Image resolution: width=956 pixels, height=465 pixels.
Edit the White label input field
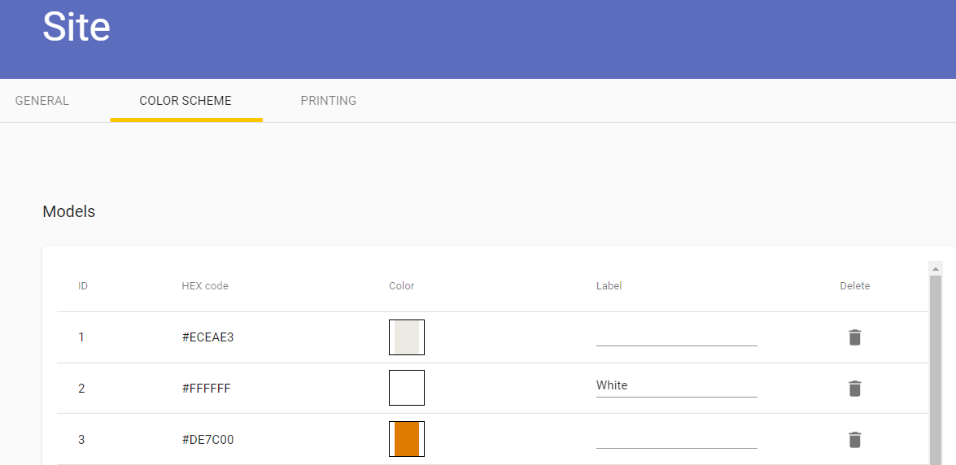(677, 386)
